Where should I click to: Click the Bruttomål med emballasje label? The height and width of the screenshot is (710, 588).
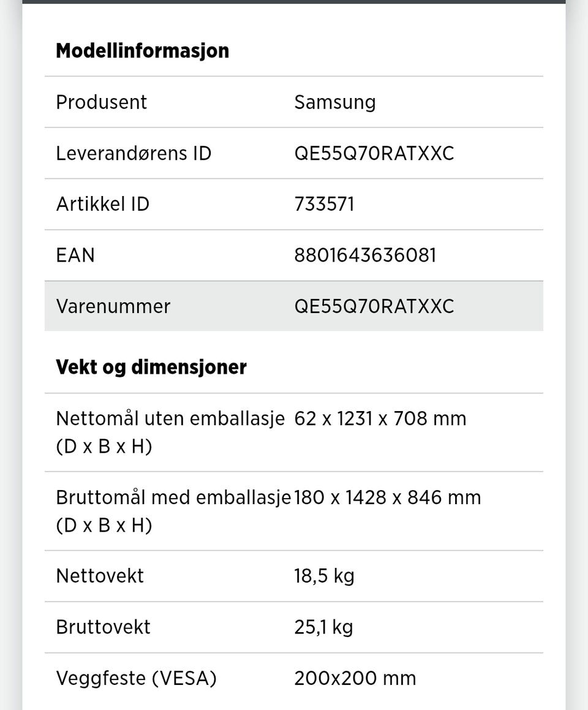coord(173,497)
